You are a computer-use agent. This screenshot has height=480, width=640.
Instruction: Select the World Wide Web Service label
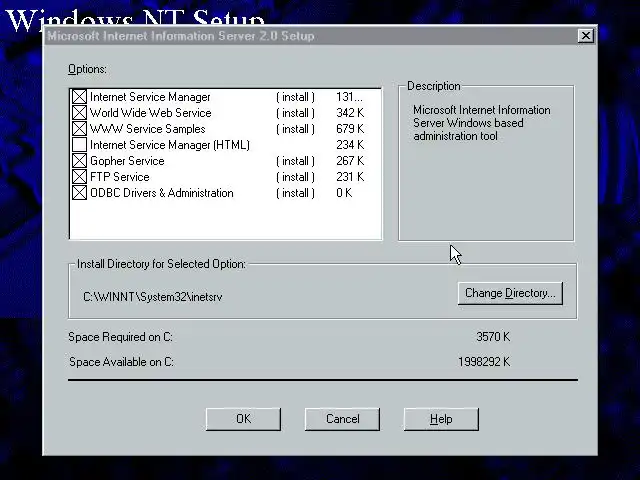151,113
